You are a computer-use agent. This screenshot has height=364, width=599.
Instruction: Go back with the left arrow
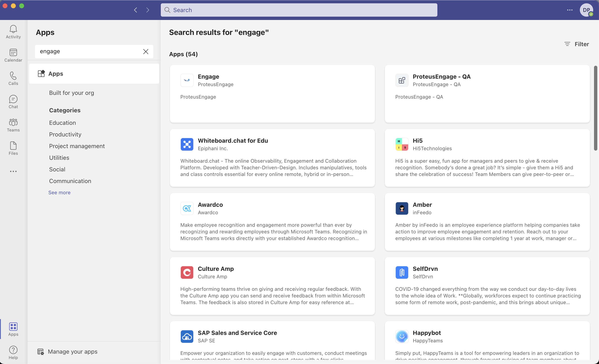click(x=136, y=10)
